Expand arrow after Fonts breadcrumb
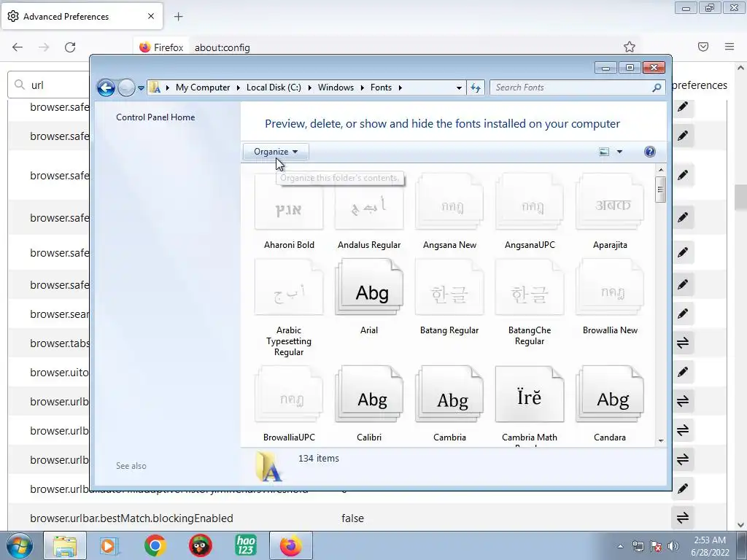The height and width of the screenshot is (560, 747). 400,87
